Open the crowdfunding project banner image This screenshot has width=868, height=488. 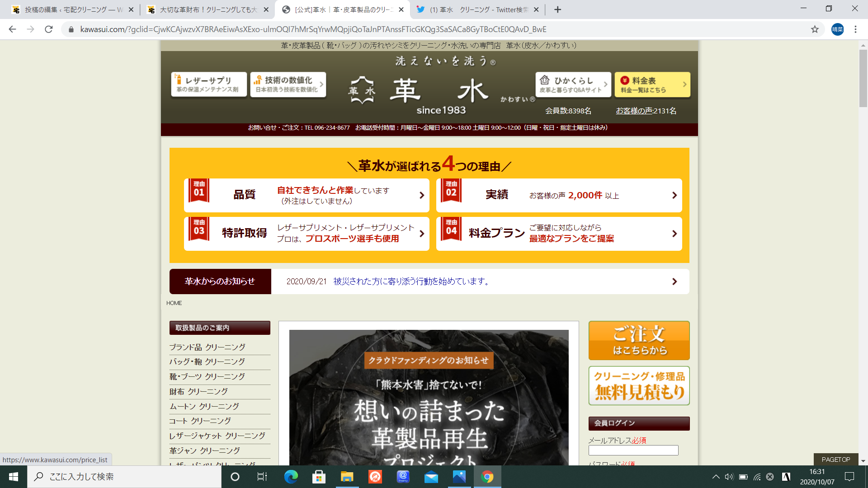(429, 398)
